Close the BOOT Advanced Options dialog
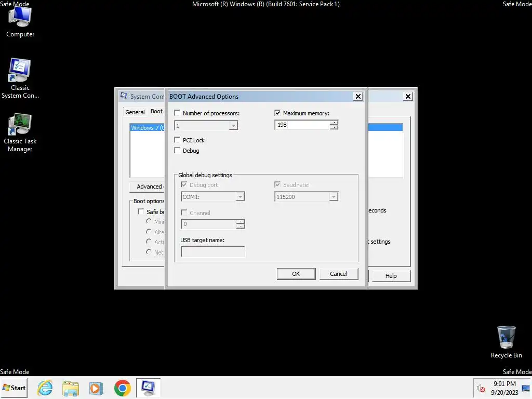 [358, 96]
